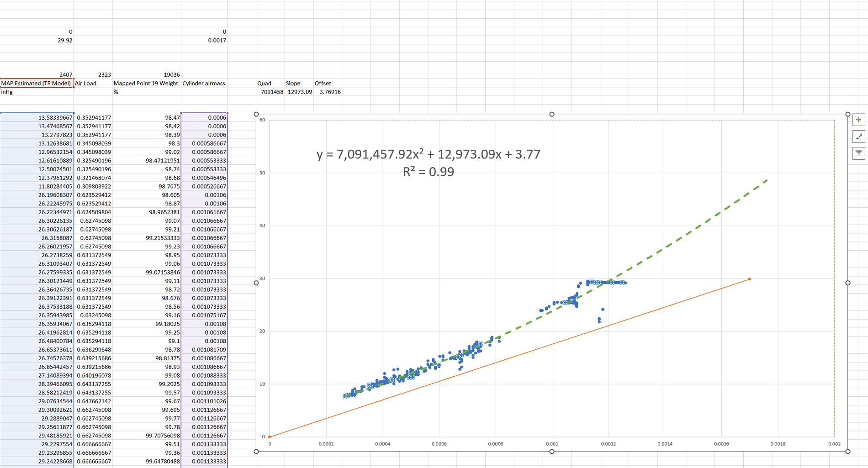Select cell value 29.07634544

(37, 401)
